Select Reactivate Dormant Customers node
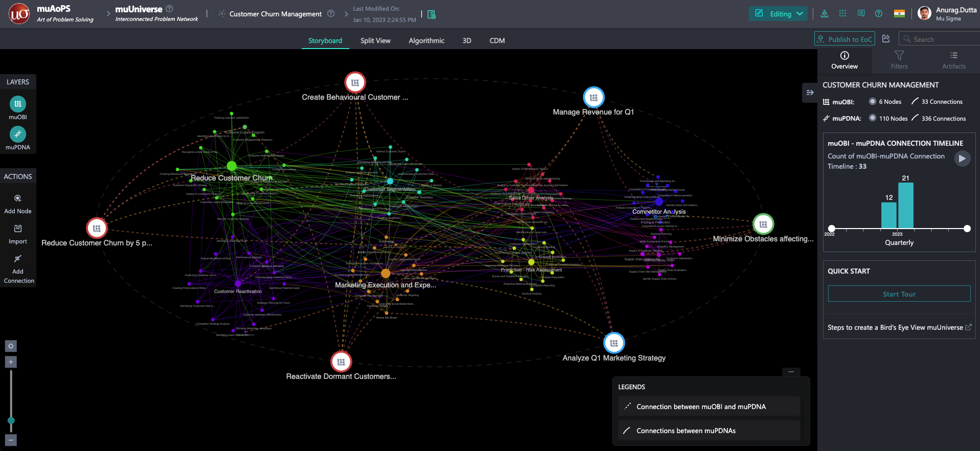 pyautogui.click(x=341, y=362)
